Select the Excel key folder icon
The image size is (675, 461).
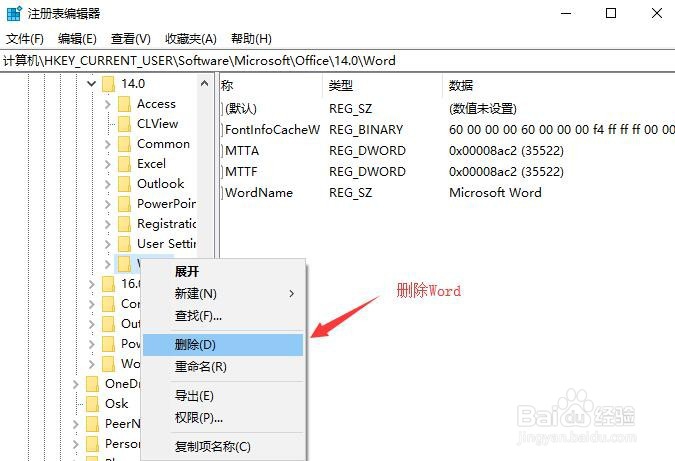click(x=124, y=164)
